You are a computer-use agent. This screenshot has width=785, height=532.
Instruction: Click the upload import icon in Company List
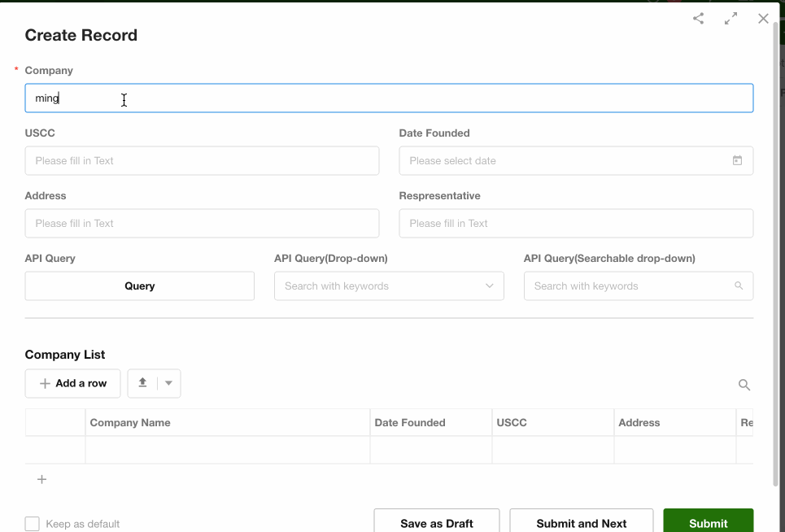click(142, 383)
